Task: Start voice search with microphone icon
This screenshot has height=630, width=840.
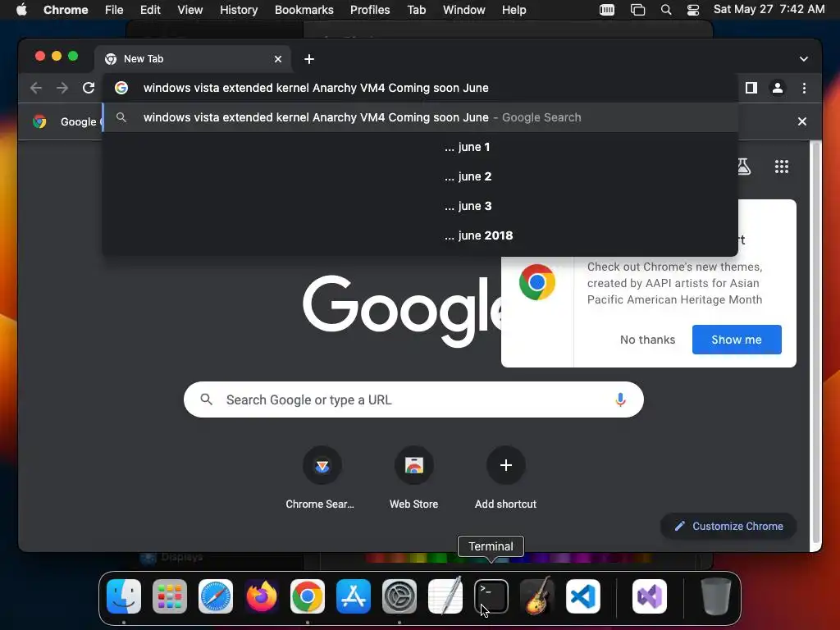Action: click(x=620, y=399)
